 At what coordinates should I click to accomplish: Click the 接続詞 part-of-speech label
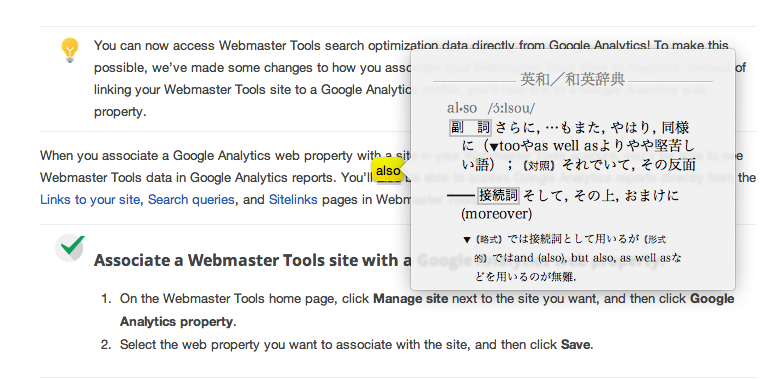498,196
